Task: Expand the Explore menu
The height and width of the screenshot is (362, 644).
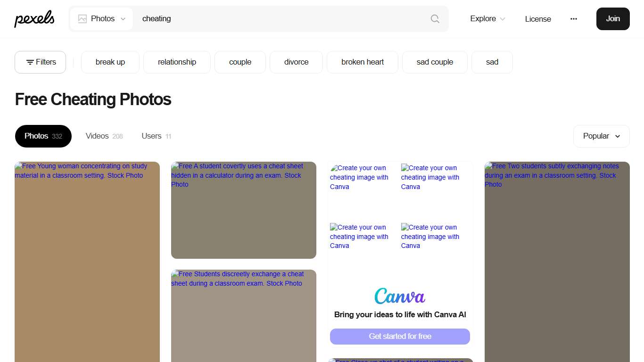Action: pyautogui.click(x=487, y=19)
